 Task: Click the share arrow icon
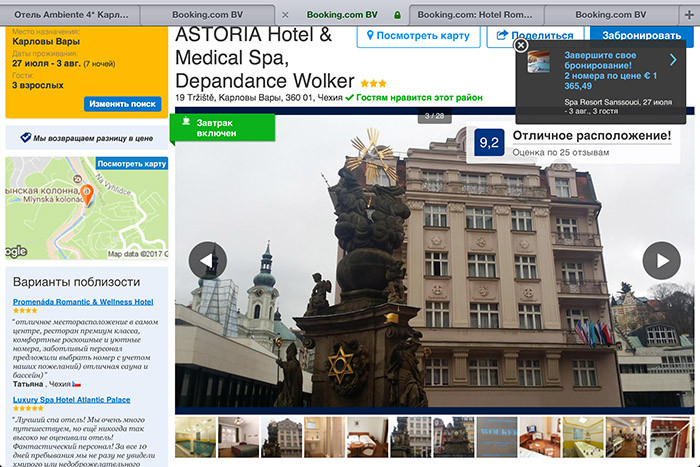click(502, 35)
